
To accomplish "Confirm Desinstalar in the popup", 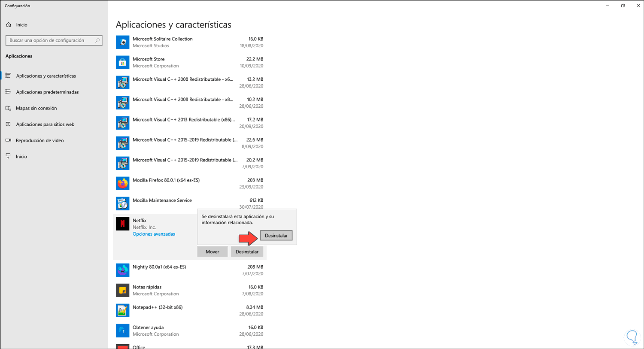I will tap(276, 236).
